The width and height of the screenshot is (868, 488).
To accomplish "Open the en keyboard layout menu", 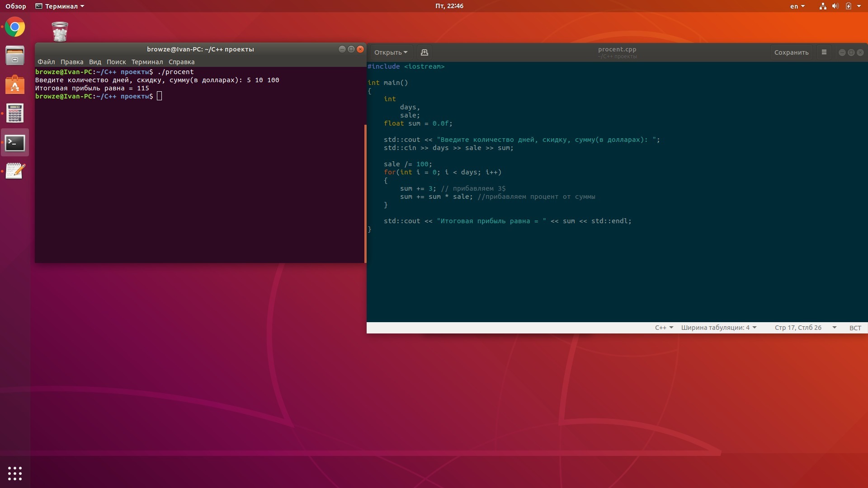I will 797,6.
